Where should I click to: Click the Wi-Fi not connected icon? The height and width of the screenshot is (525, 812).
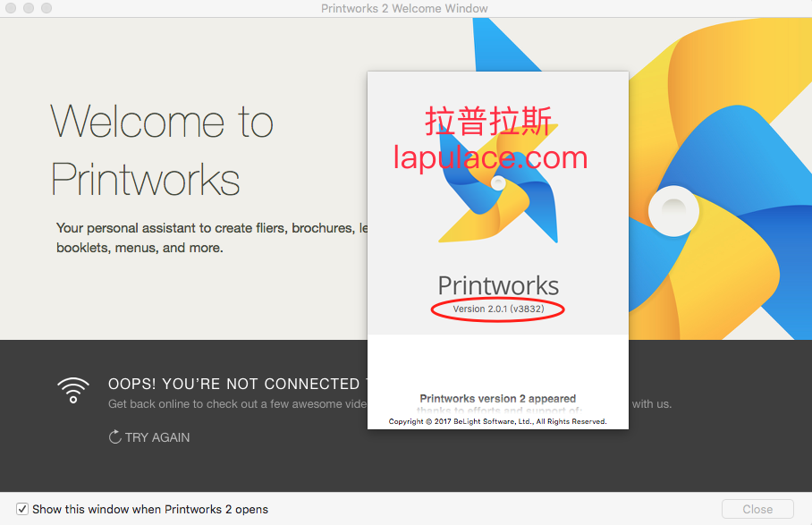pyautogui.click(x=73, y=390)
